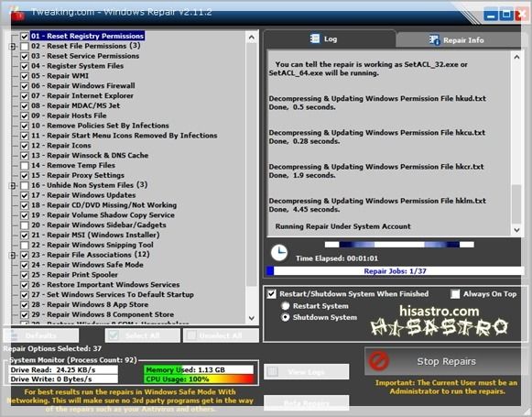Select the Shutdown System radio button

click(x=286, y=317)
